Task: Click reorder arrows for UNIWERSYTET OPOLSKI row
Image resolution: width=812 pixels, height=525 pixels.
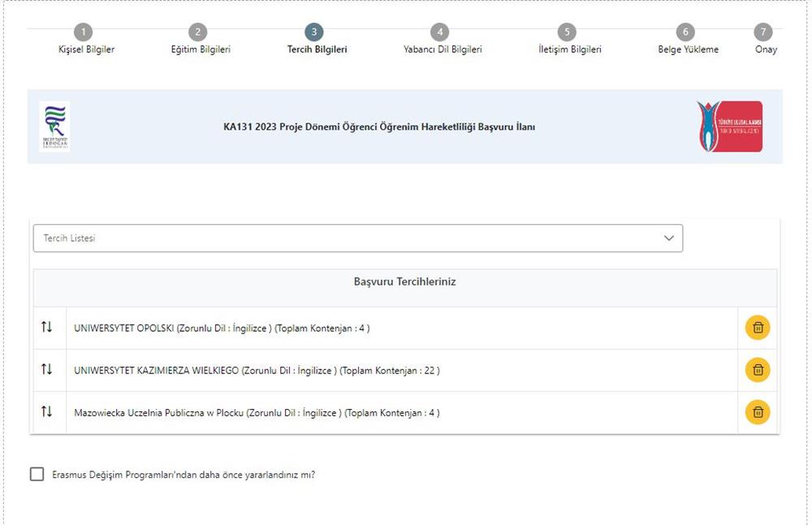Action: (x=46, y=327)
